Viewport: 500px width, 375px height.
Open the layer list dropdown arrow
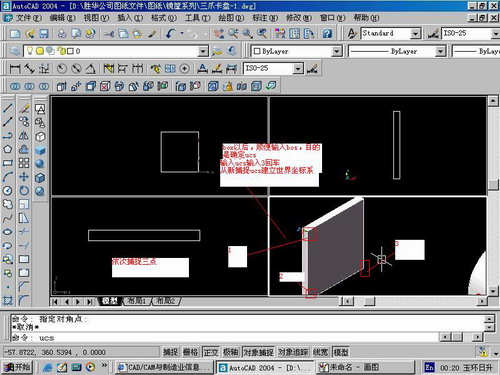(x=203, y=51)
